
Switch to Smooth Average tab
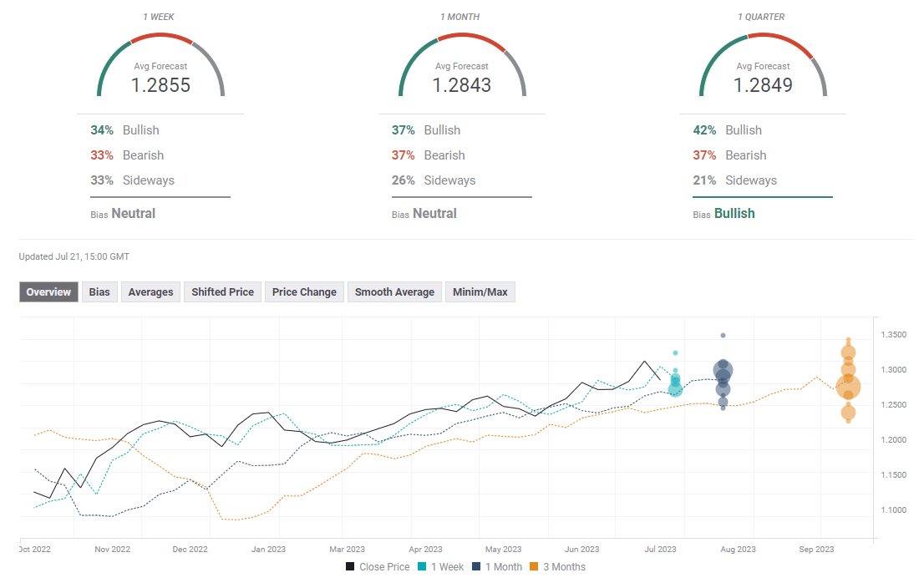[x=394, y=291]
